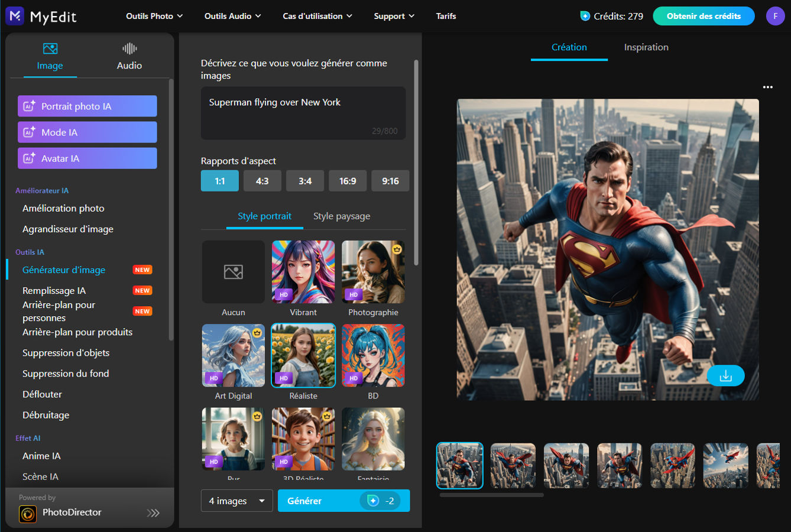Click the PhotoDirector app icon
This screenshot has height=532, width=791.
pos(28,514)
